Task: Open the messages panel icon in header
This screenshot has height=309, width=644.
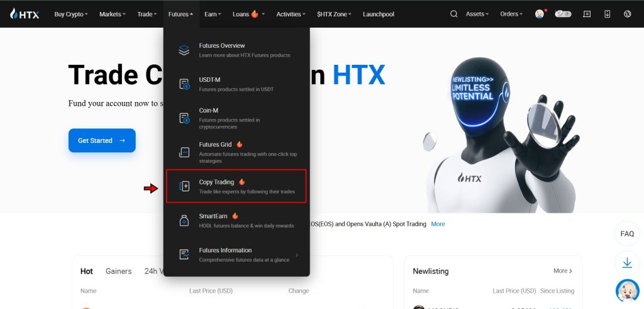Action: coord(587,14)
